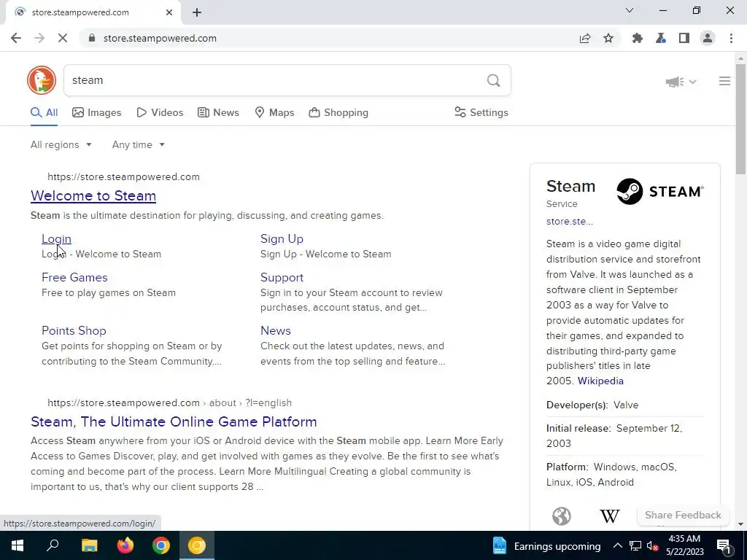Open the megaphone announcements icon
The image size is (747, 560).
675,82
